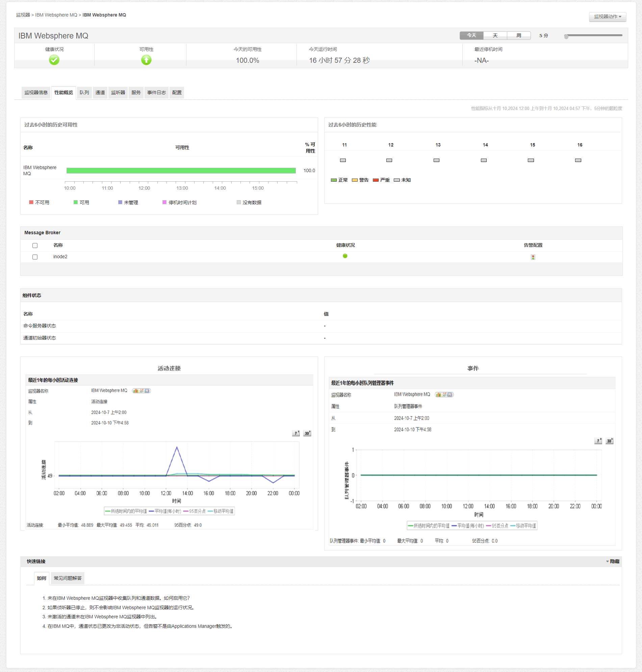Click the pink 停机时间计划 legend swatch
The height and width of the screenshot is (672, 642).
click(x=164, y=203)
